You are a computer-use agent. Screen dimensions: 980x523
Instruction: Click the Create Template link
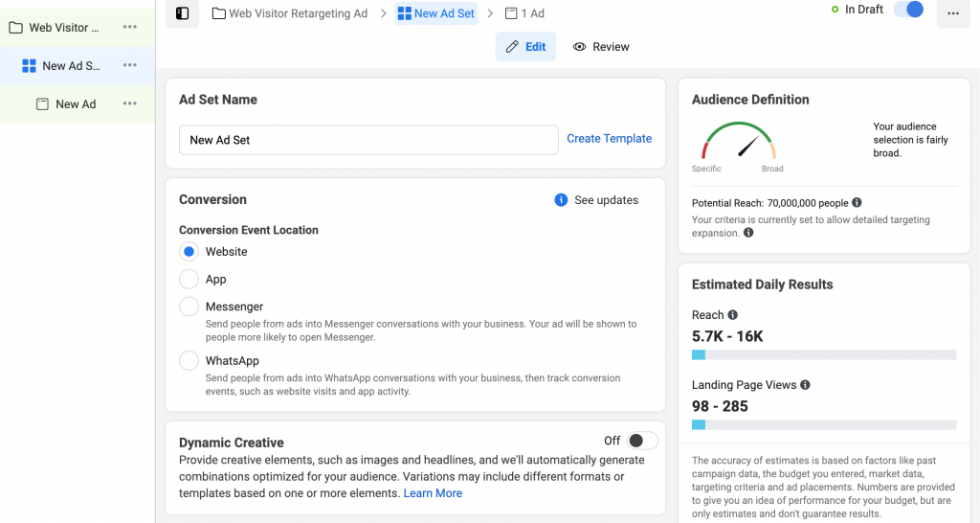click(609, 139)
